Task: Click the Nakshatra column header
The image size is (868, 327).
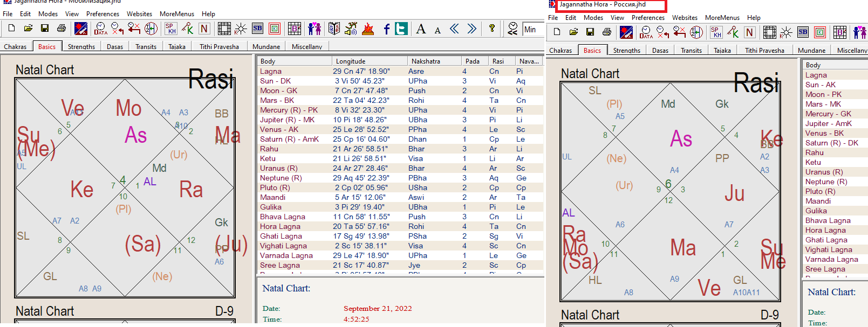Action: point(434,61)
